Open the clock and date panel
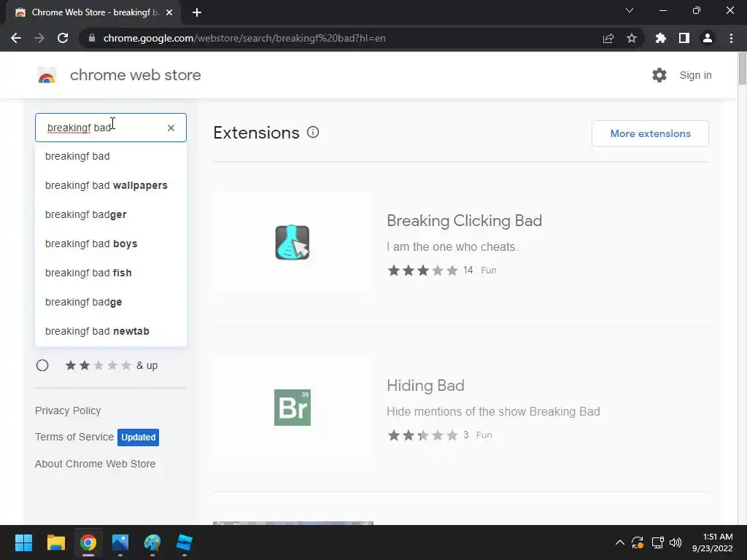747x560 pixels. tap(712, 542)
